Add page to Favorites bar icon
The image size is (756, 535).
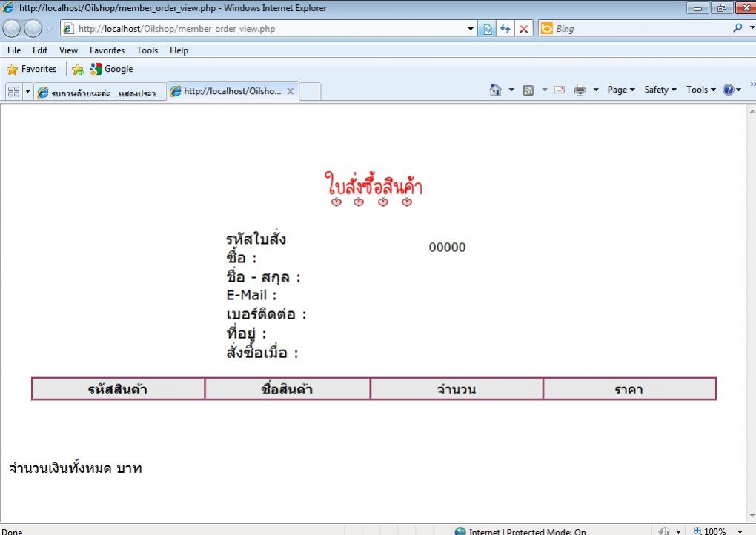point(78,70)
